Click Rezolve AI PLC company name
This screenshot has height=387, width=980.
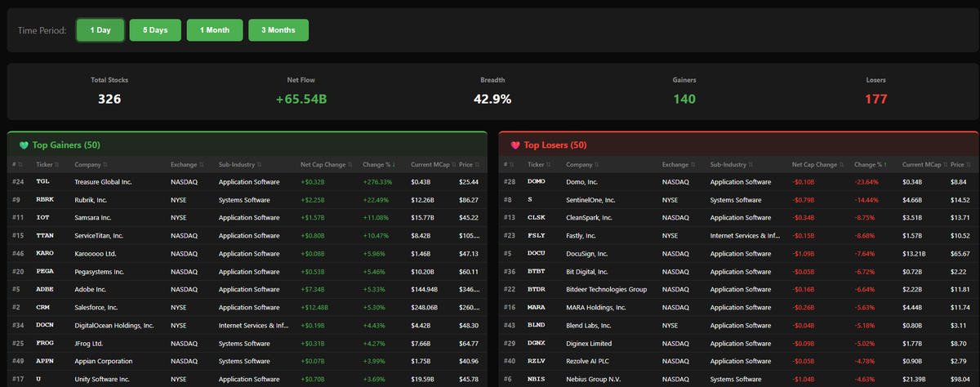pos(590,361)
